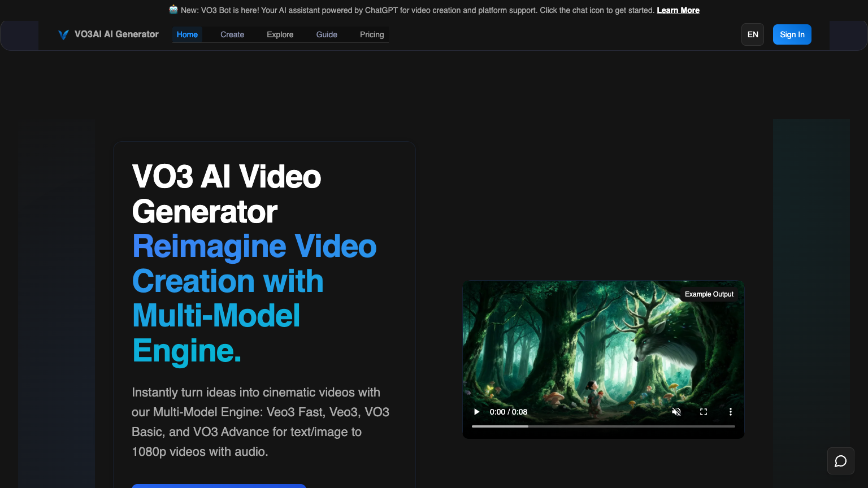Enter fullscreen on the example video
Viewport: 868px width, 488px height.
(x=703, y=412)
